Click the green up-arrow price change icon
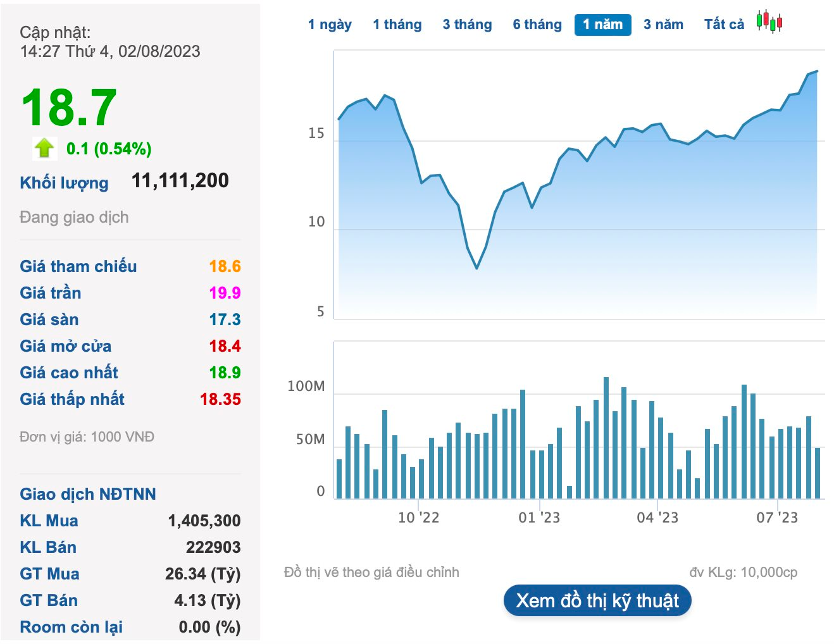The image size is (834, 644). 44,148
